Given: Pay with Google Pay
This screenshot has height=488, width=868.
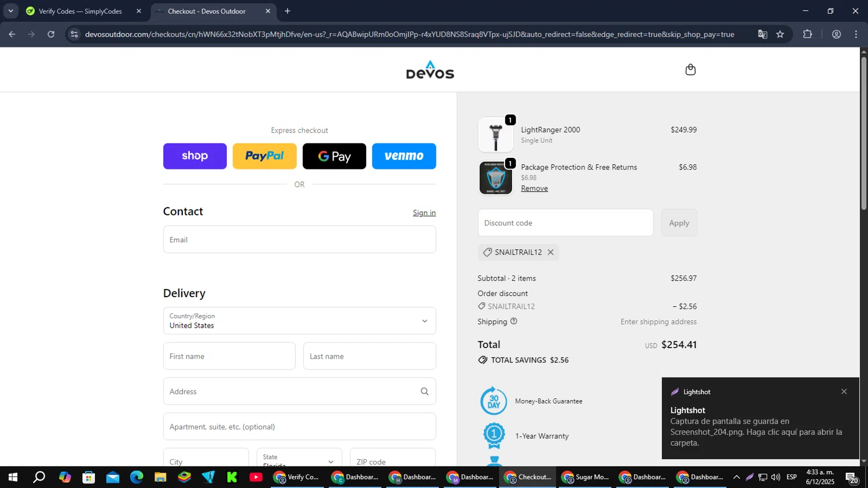Looking at the screenshot, I should coord(334,156).
